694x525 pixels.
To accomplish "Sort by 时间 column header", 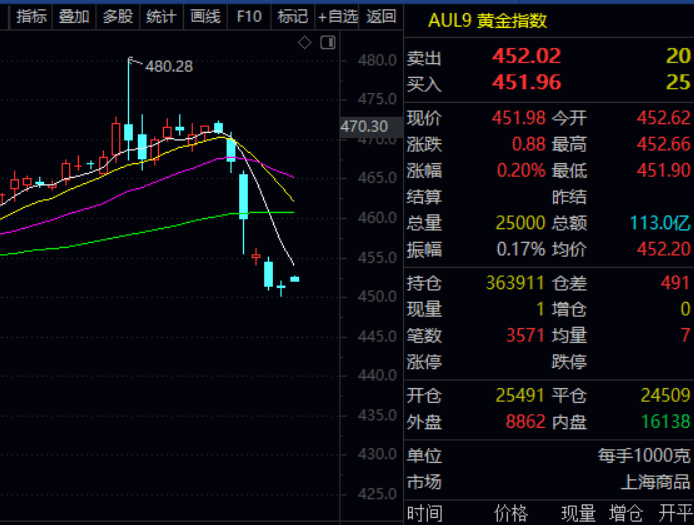I will pyautogui.click(x=424, y=513).
